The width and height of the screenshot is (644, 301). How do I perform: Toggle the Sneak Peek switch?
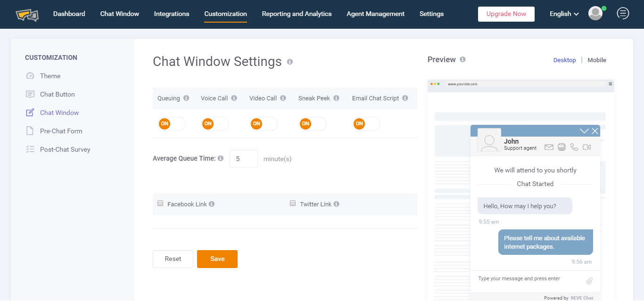click(313, 123)
